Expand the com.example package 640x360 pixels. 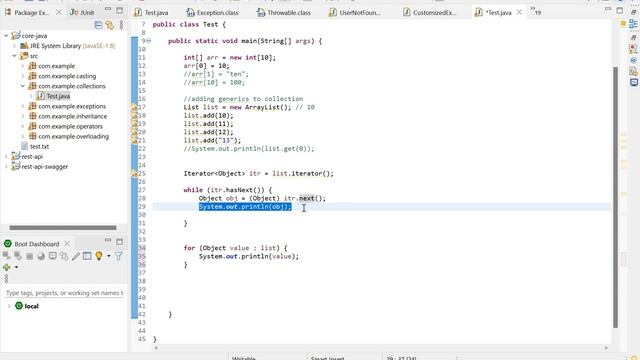23,66
